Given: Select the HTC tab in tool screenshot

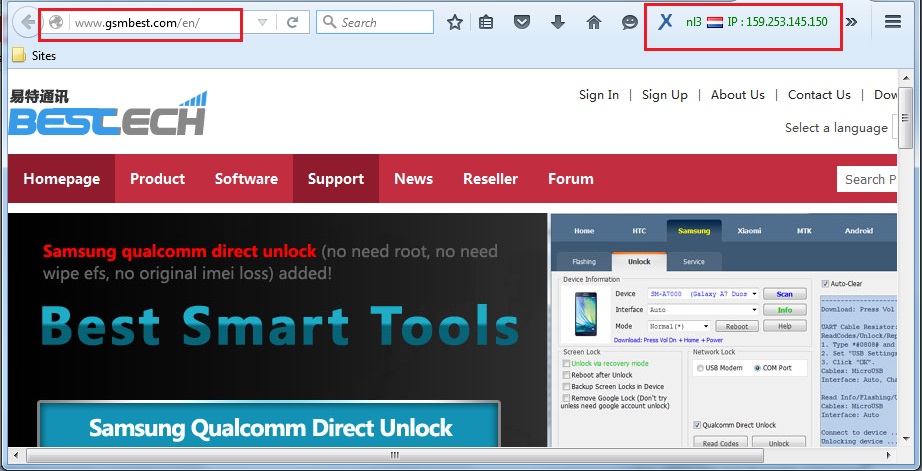Looking at the screenshot, I should 639,231.
